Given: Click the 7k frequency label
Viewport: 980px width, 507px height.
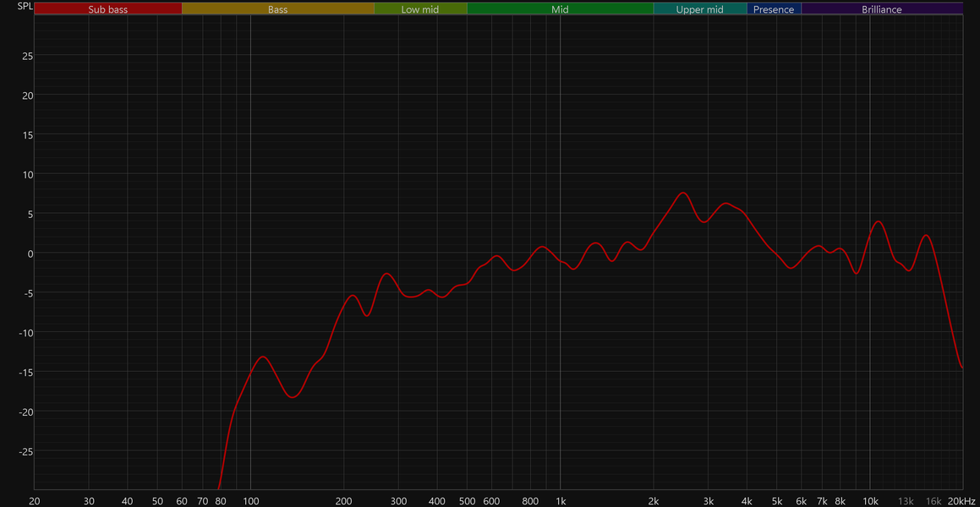Looking at the screenshot, I should (822, 501).
